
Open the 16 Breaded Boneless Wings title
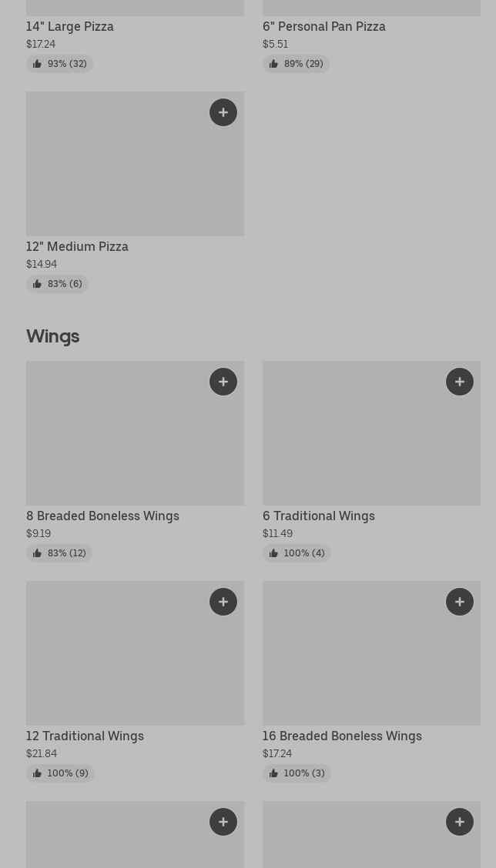point(342,736)
